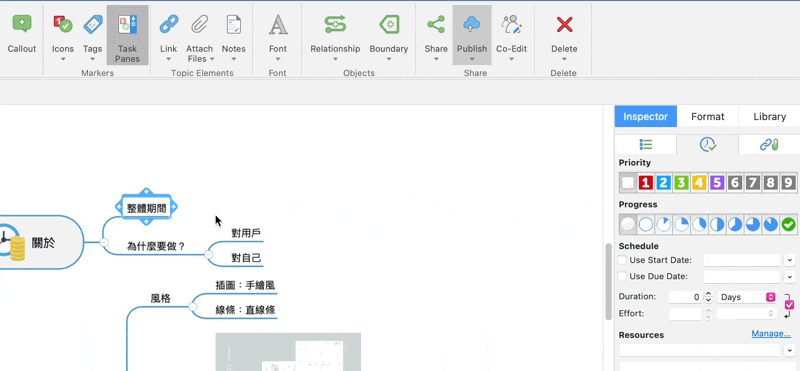Open the Tags dropdown arrow
This screenshot has width=800, height=371.
(92, 59)
